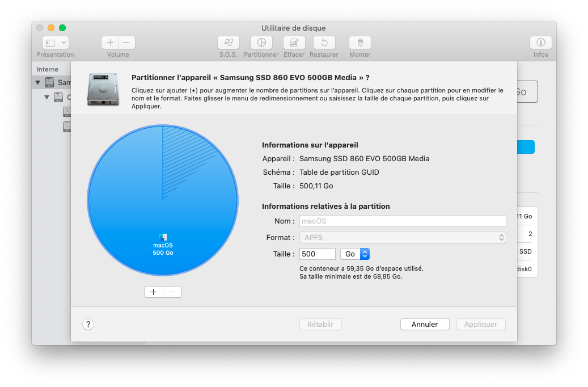Open help with the question mark button
This screenshot has height=387, width=588.
click(x=88, y=325)
